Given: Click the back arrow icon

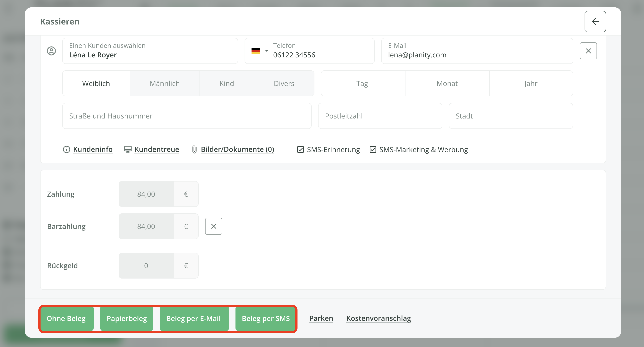Looking at the screenshot, I should point(595,21).
